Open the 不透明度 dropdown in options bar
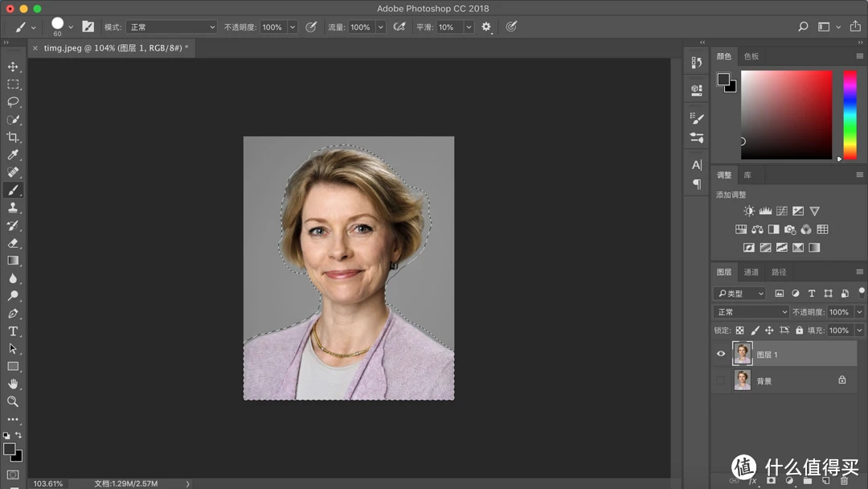868x489 pixels. [x=293, y=27]
